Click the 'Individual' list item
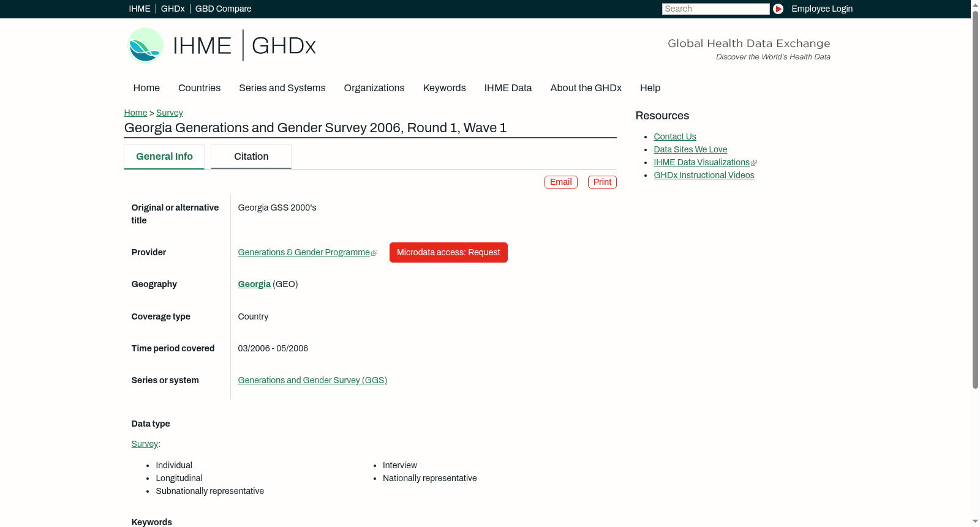Screen dimensions: 980x527 click(x=174, y=465)
